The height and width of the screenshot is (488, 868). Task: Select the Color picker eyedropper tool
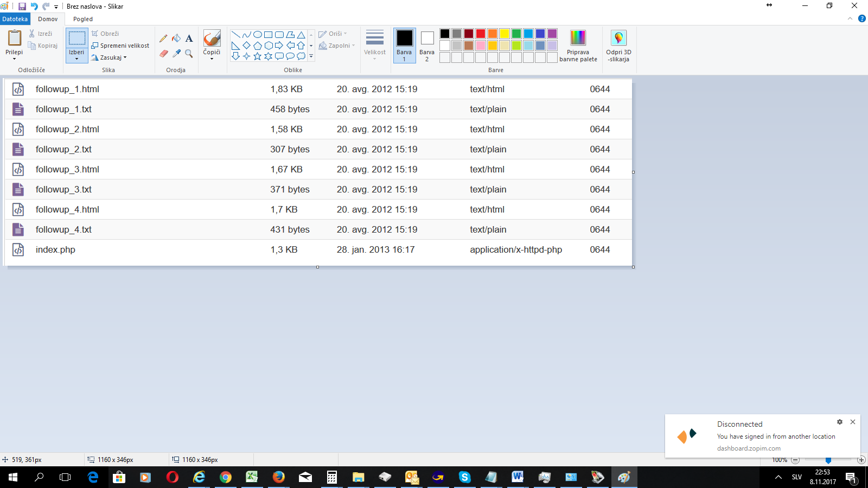point(176,53)
